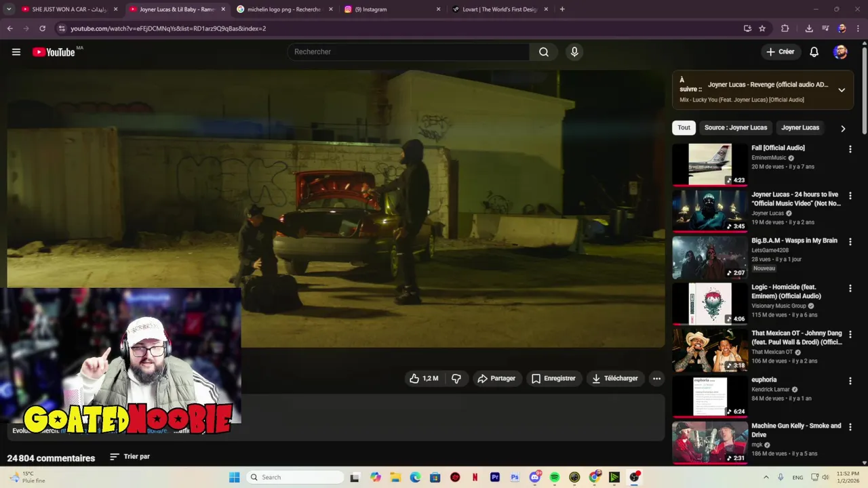Open a new browser tab

coord(562,9)
